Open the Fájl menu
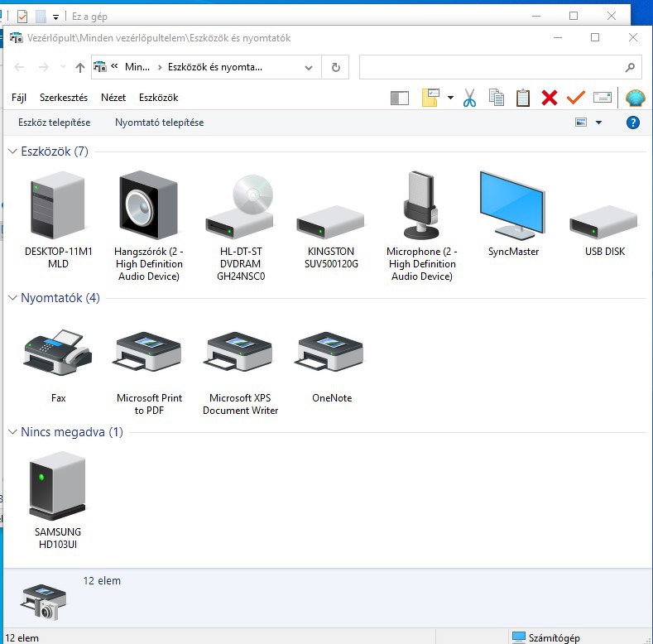The image size is (653, 644). (19, 98)
